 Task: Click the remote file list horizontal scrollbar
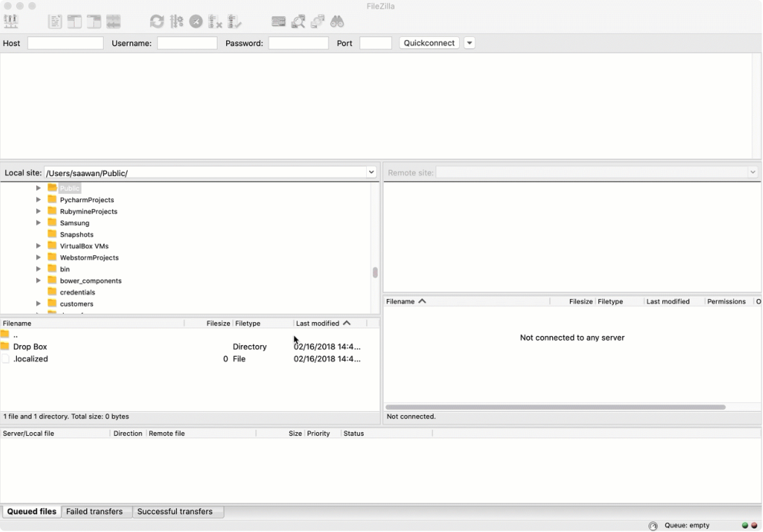point(555,407)
